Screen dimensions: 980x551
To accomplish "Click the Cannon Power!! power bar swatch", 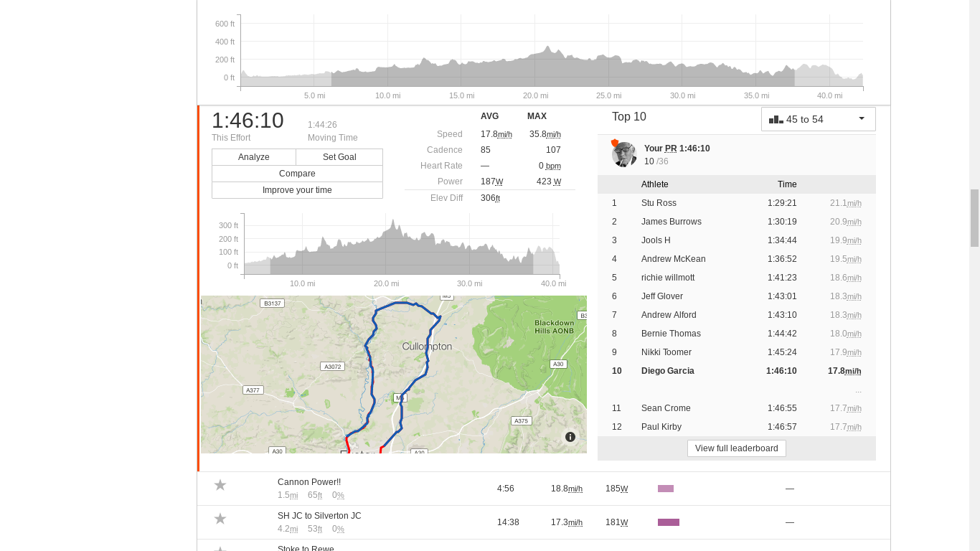I will coord(666,489).
